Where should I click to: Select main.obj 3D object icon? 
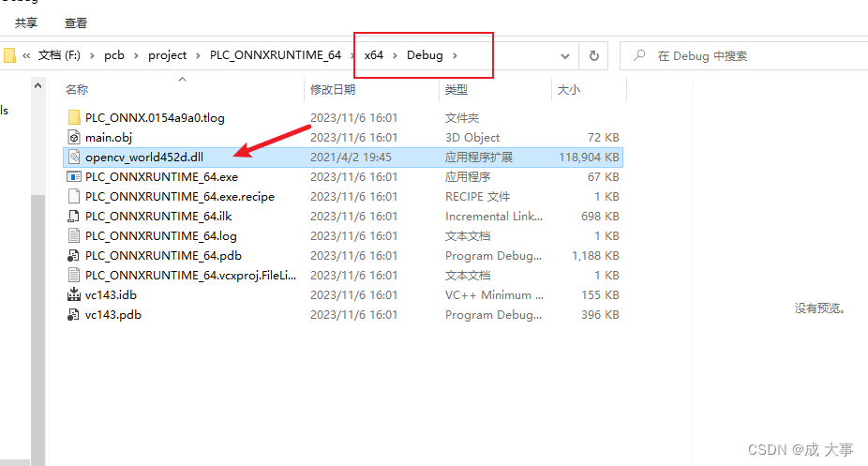point(74,137)
